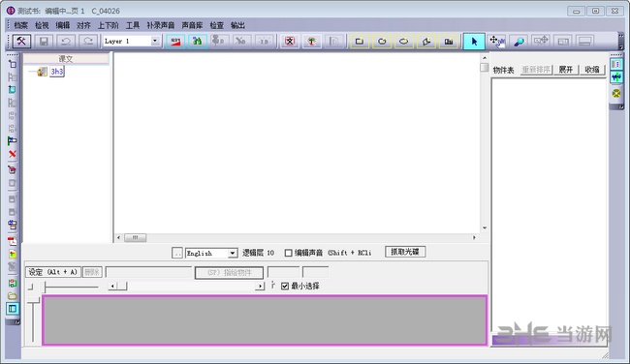Click the horizontal zoom slider above waveform
Image resolution: width=630 pixels, height=364 pixels.
(x=72, y=287)
